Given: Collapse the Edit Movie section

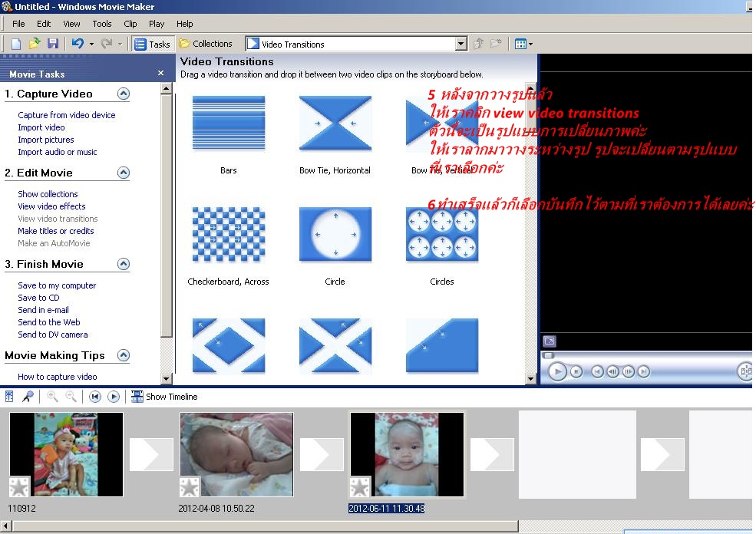Looking at the screenshot, I should point(124,173).
